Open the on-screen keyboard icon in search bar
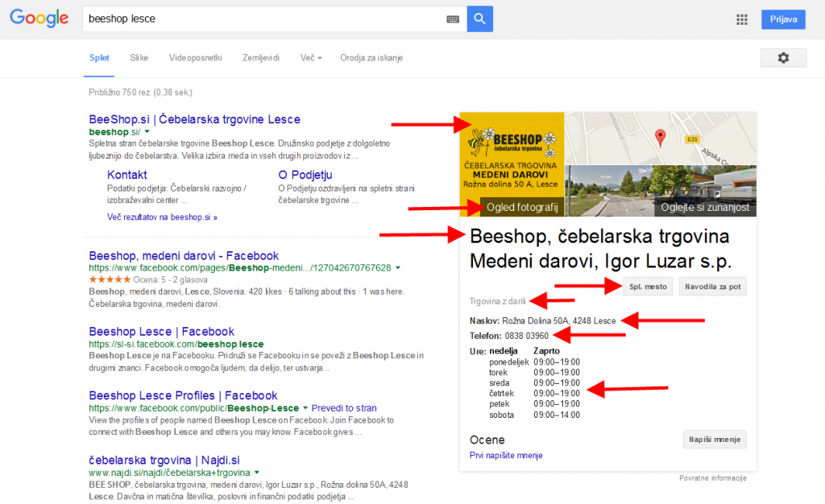Screen dimensions: 825x504 (x=454, y=18)
